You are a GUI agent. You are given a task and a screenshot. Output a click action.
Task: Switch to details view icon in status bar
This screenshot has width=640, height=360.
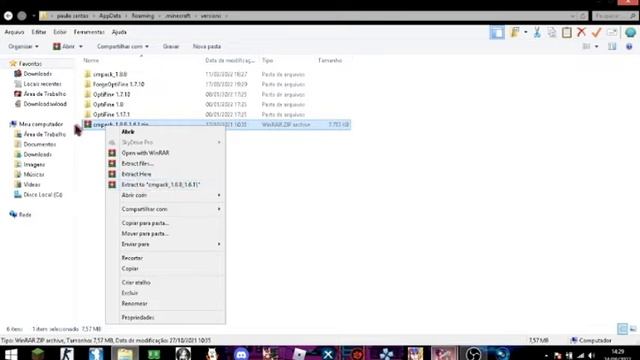(x=622, y=329)
